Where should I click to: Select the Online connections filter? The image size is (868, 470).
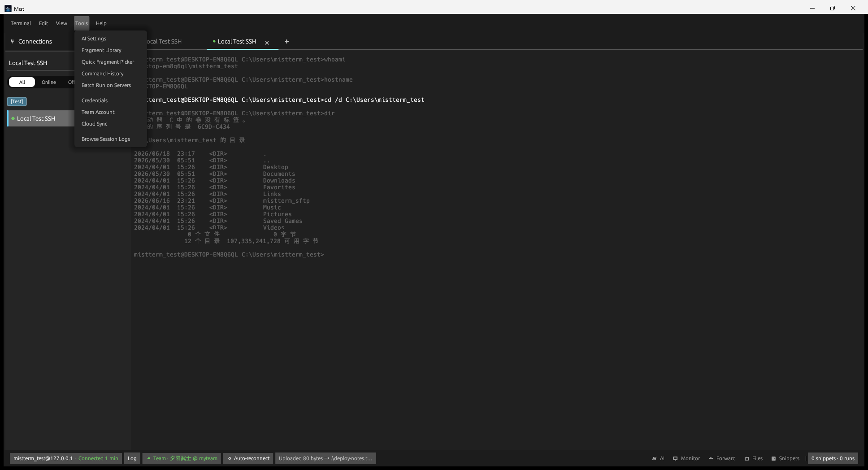coord(49,82)
